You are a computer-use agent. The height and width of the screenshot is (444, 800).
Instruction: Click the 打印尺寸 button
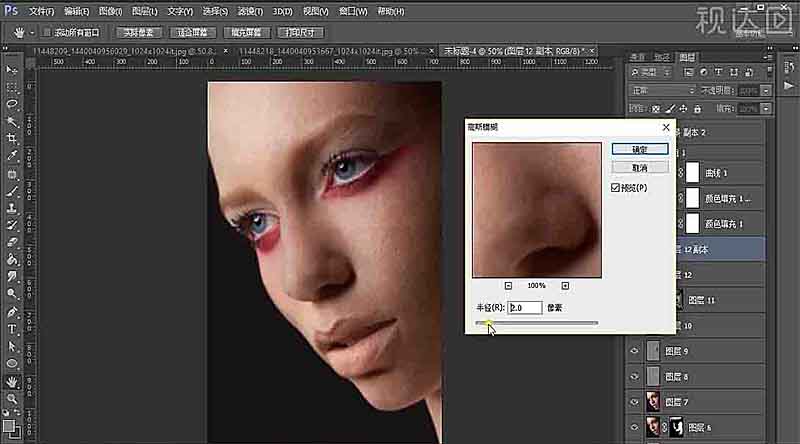[300, 32]
